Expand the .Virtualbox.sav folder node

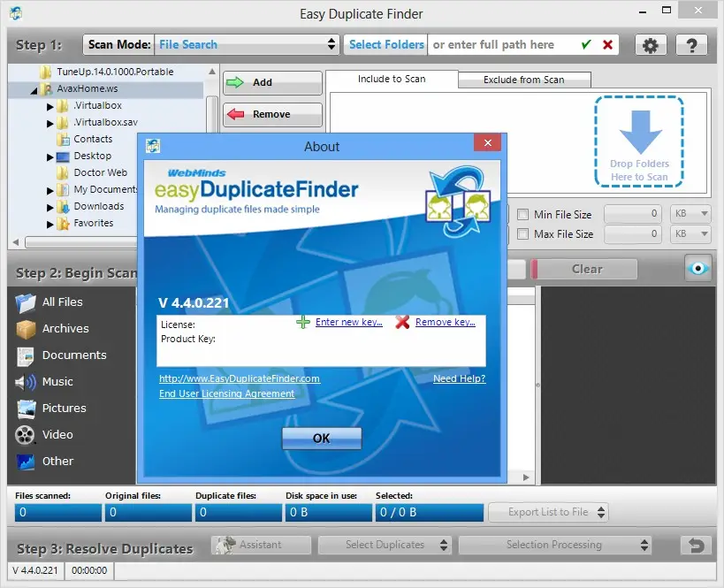click(x=50, y=123)
